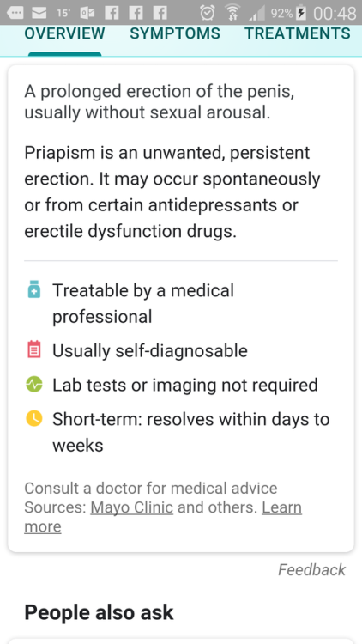Switch to the Treatments tab
362x644 pixels.
coord(298,33)
